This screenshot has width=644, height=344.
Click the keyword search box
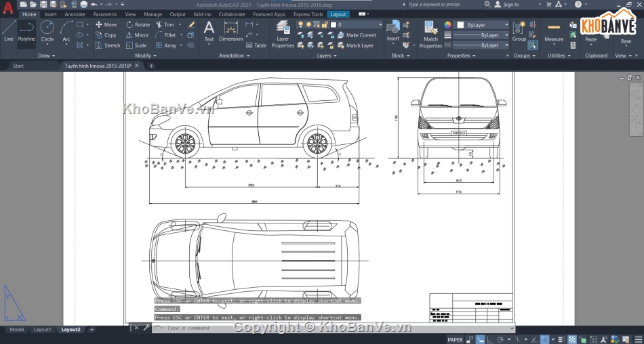coord(445,5)
